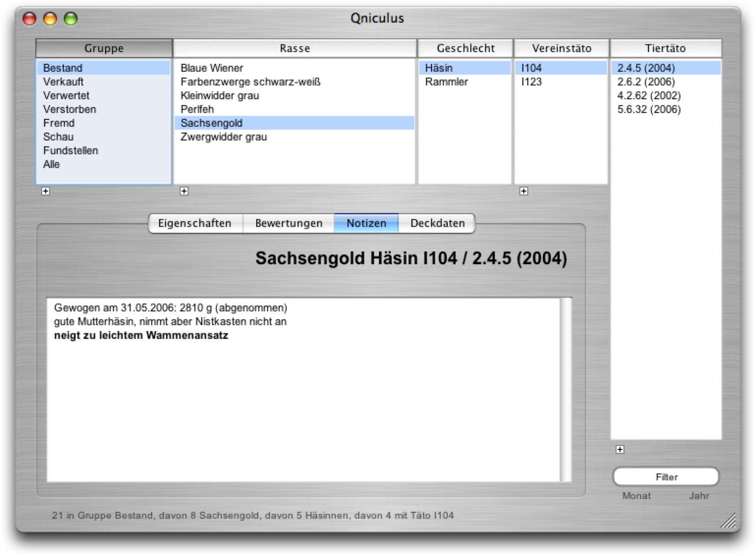Click the Filter button
756x556 pixels.
[x=666, y=477]
